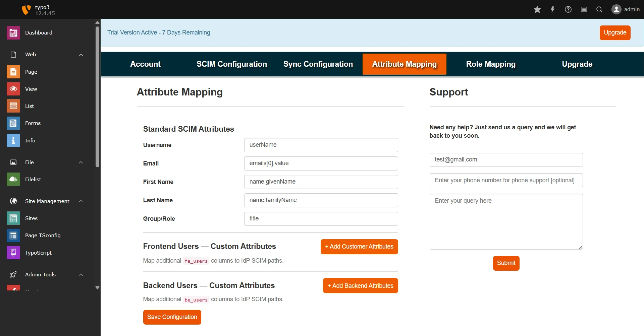Open the Filelist module icon
This screenshot has height=336, width=644.
(13, 180)
